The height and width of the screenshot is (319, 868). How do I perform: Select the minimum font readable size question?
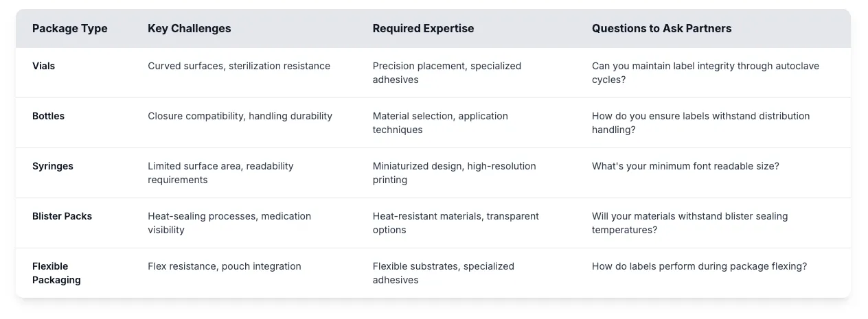click(687, 167)
